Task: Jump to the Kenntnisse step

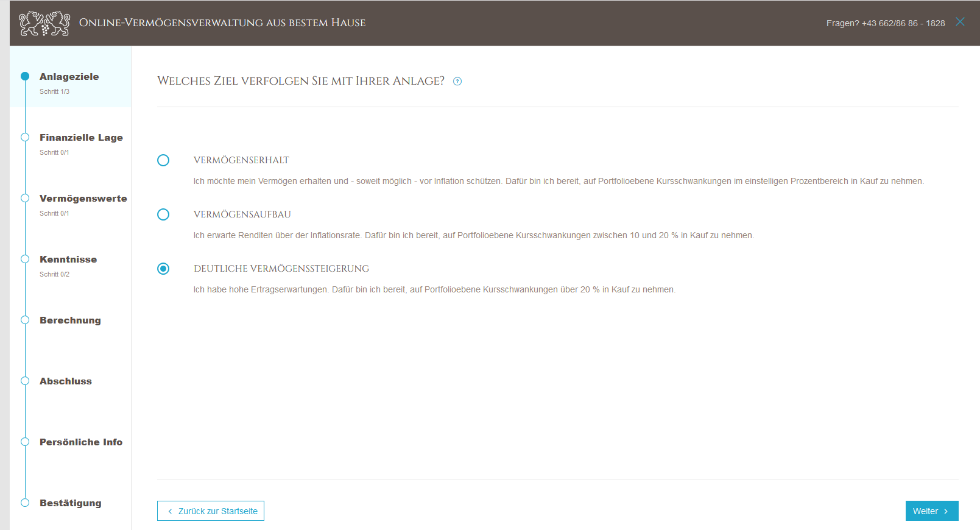Action: [68, 260]
